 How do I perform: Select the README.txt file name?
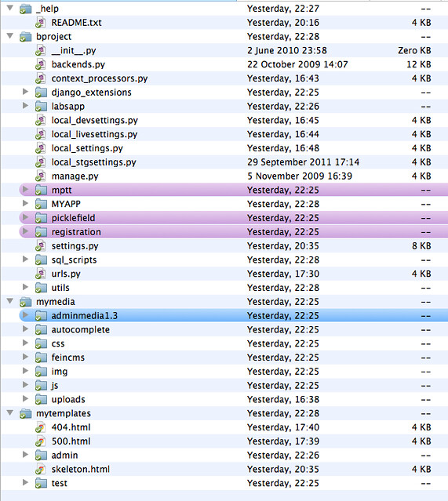[76, 23]
